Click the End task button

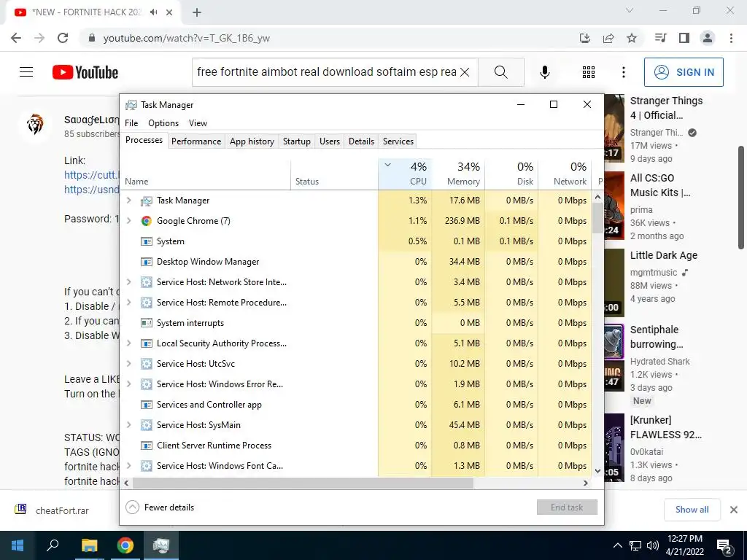(567, 507)
